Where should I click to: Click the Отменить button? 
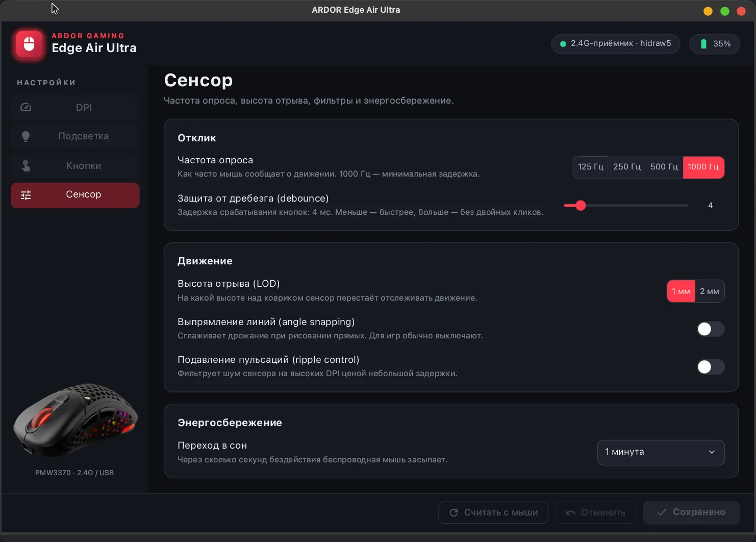pyautogui.click(x=595, y=512)
